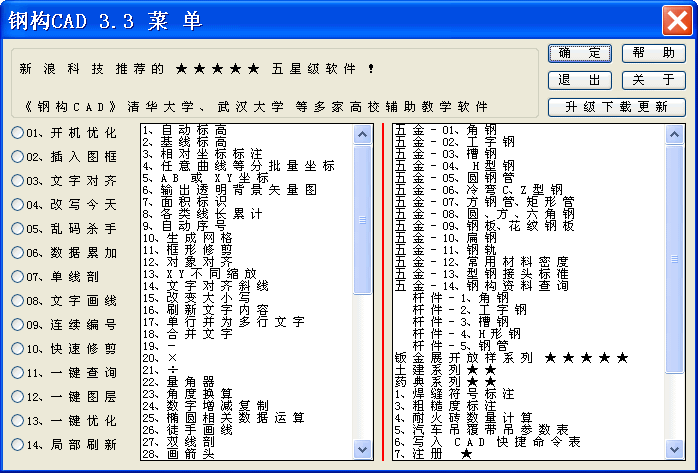698x473 pixels.
Task: Select radio option 13、一键优化
Action: pyautogui.click(x=64, y=420)
